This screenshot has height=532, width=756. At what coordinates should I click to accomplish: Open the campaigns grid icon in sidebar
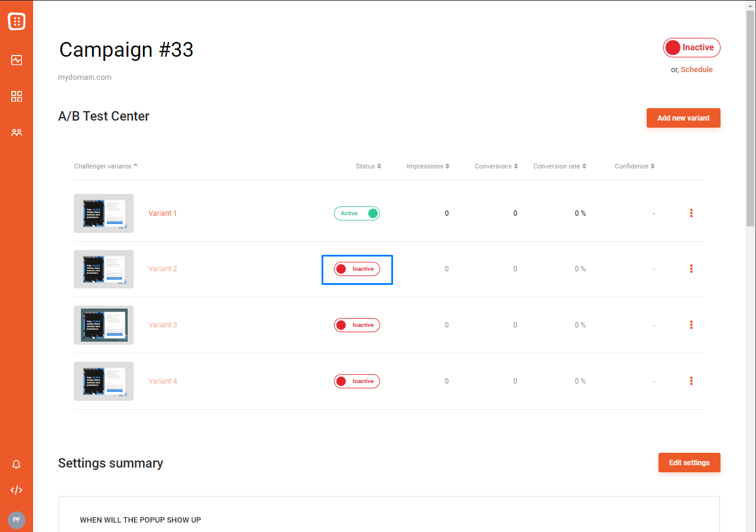17,96
